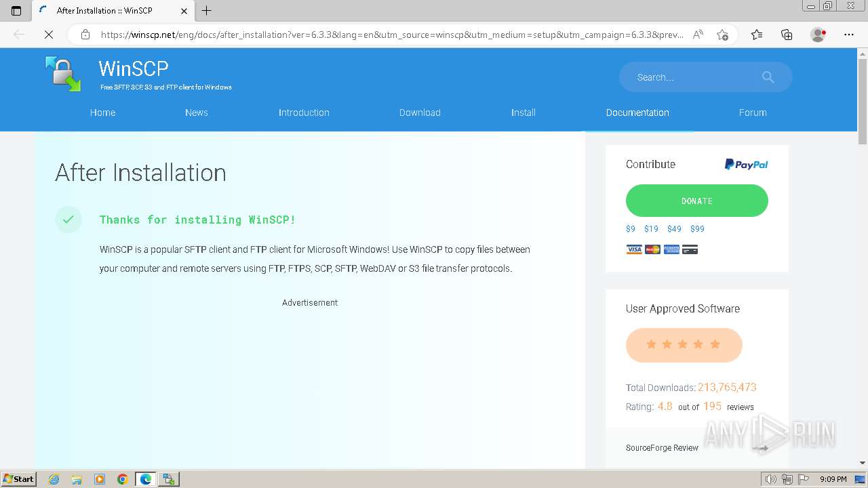Open File Explorer from the taskbar
Viewport: 868px width, 488px height.
pos(77,479)
